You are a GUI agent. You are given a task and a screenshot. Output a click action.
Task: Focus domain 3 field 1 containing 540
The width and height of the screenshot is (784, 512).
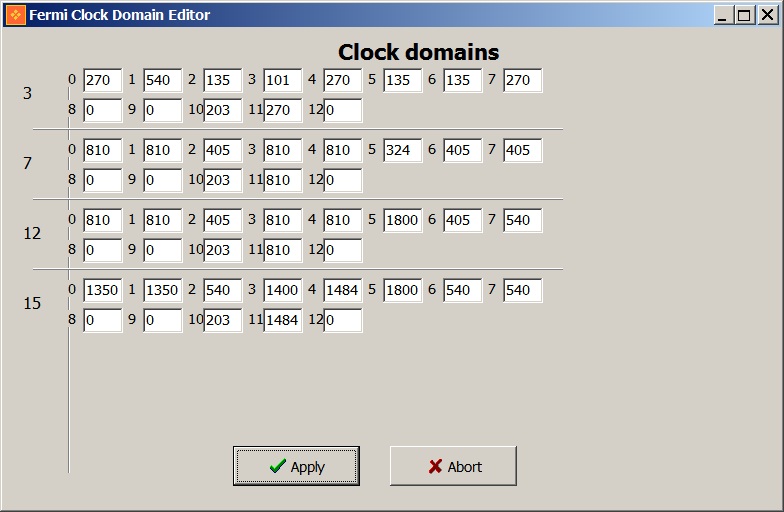(x=163, y=81)
